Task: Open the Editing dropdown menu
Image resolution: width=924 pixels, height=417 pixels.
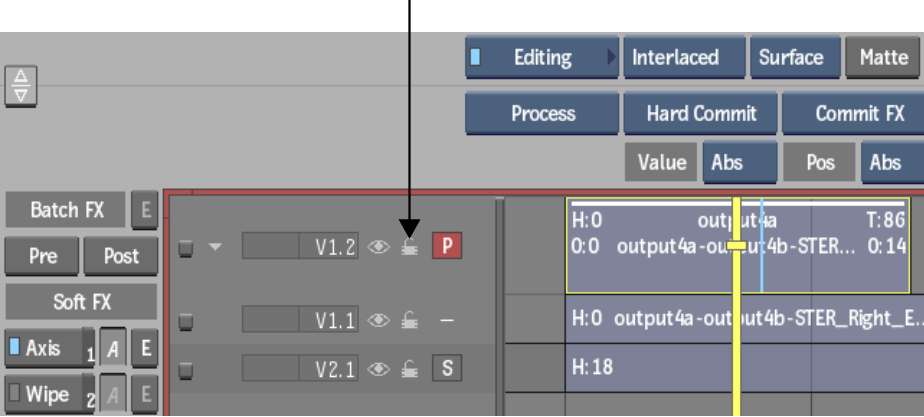Action: [x=542, y=57]
